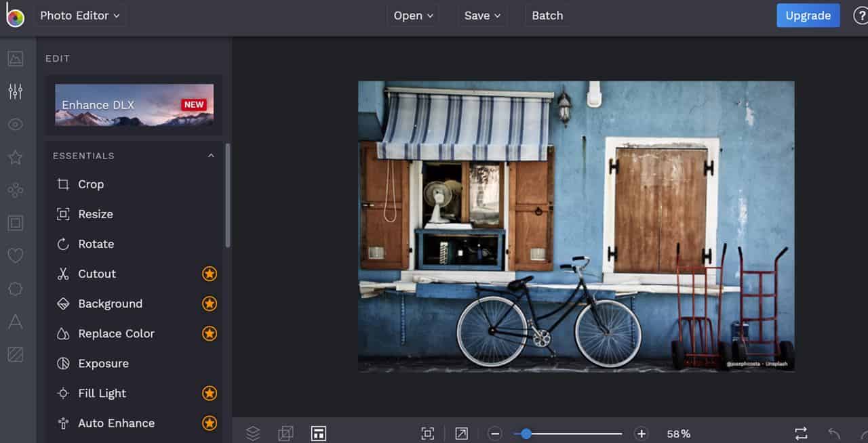Click the premium star next to Cutout
The image size is (868, 443).
click(x=210, y=274)
